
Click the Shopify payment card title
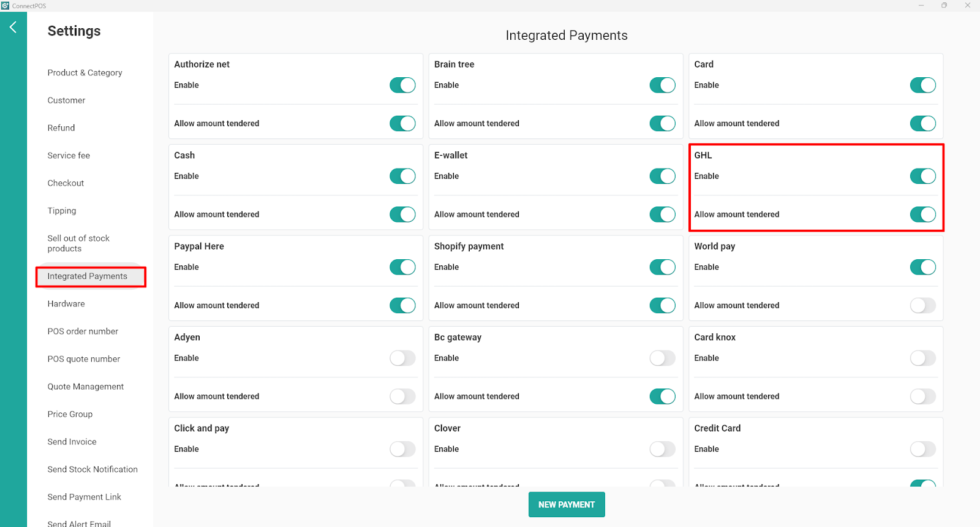469,246
